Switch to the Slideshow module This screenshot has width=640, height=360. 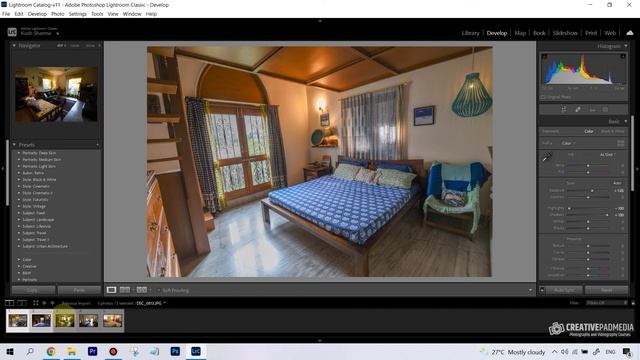[565, 33]
